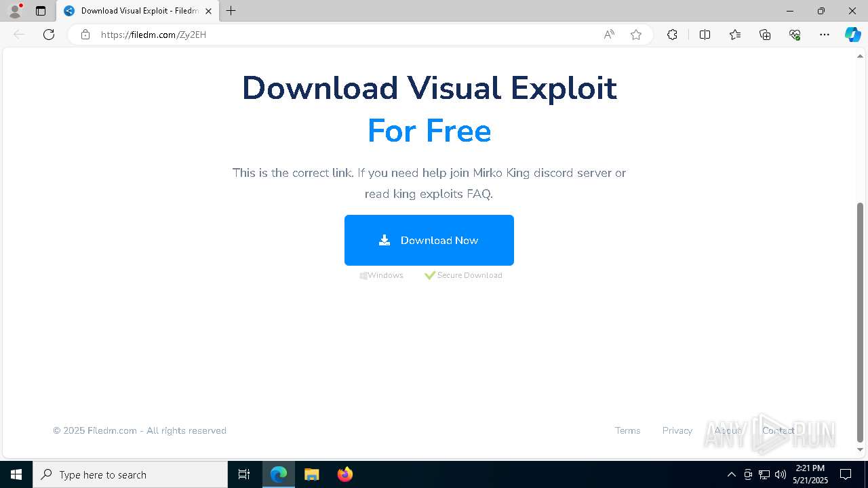Add this page to favorites star
The width and height of the screenshot is (868, 488).
click(x=636, y=35)
